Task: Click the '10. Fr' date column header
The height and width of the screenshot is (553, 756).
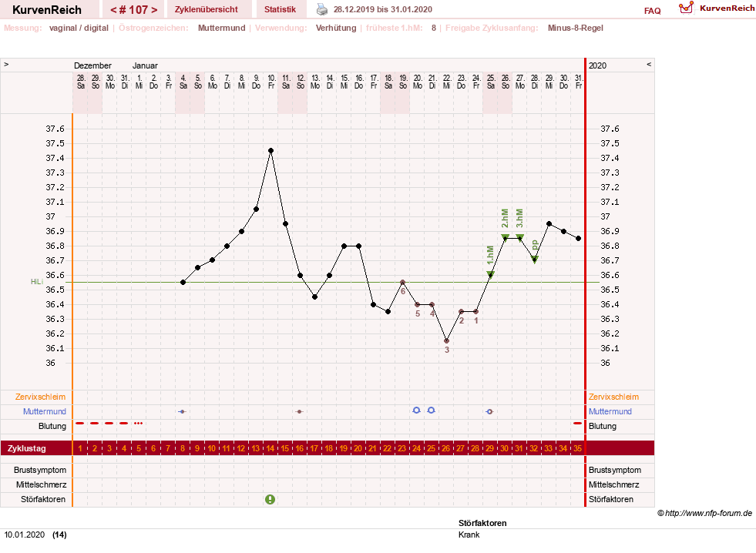Action: [x=271, y=82]
